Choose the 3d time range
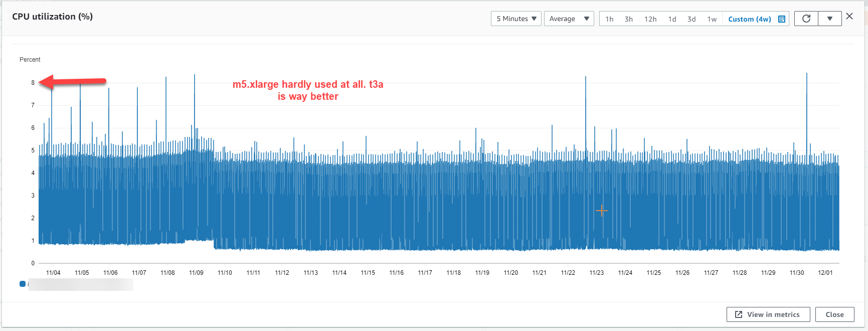The height and width of the screenshot is (331, 868). tap(691, 19)
